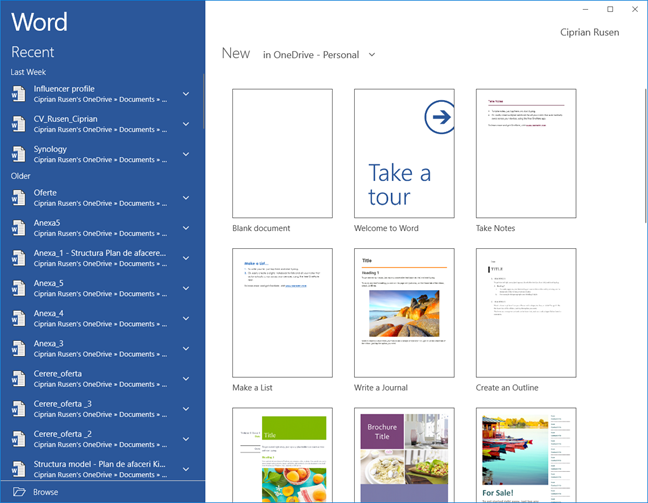
Task: Click the Word icon beside Structura model
Action: click(18, 470)
